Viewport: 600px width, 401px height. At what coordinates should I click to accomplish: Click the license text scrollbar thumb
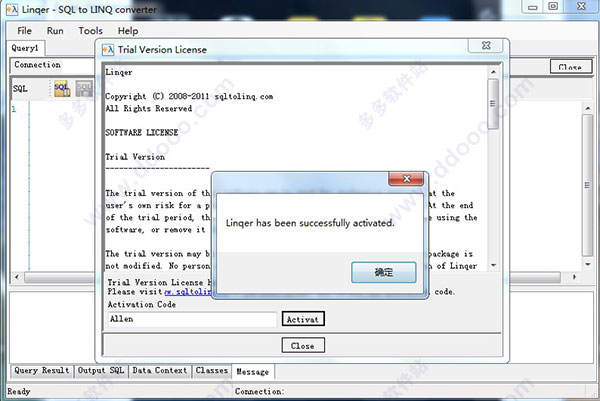coord(493,104)
